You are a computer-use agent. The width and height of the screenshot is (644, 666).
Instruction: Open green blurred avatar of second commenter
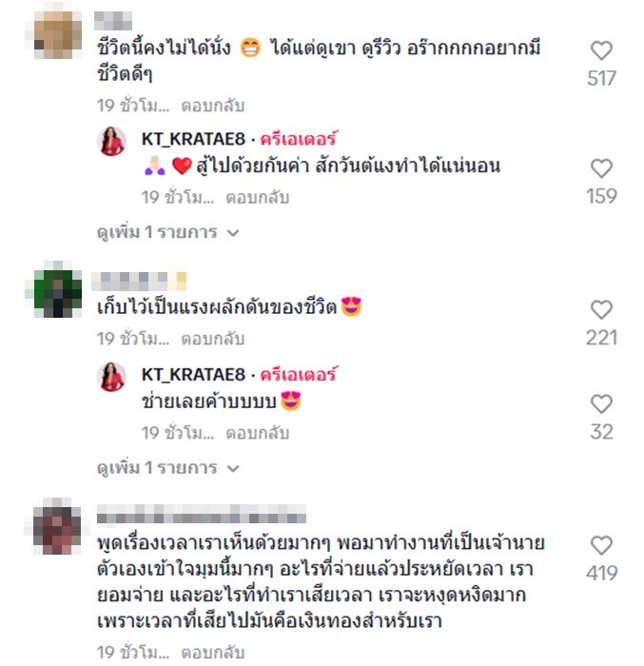click(x=57, y=293)
